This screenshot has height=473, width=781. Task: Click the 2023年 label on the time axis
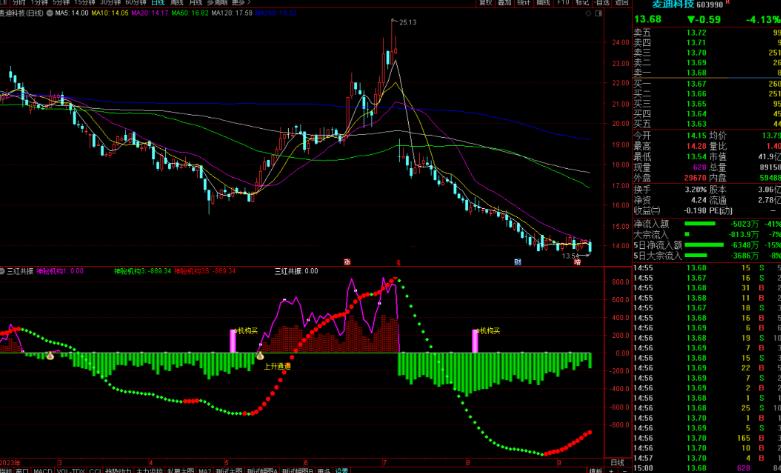point(11,463)
